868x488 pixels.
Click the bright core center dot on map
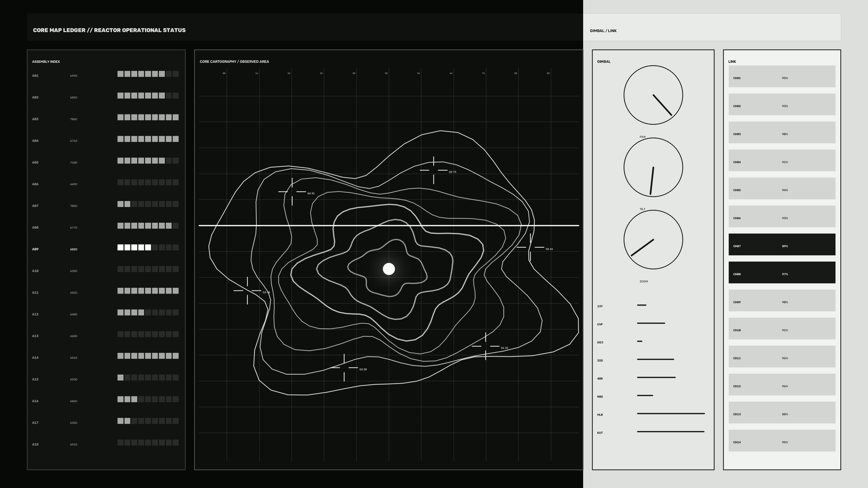coord(389,269)
